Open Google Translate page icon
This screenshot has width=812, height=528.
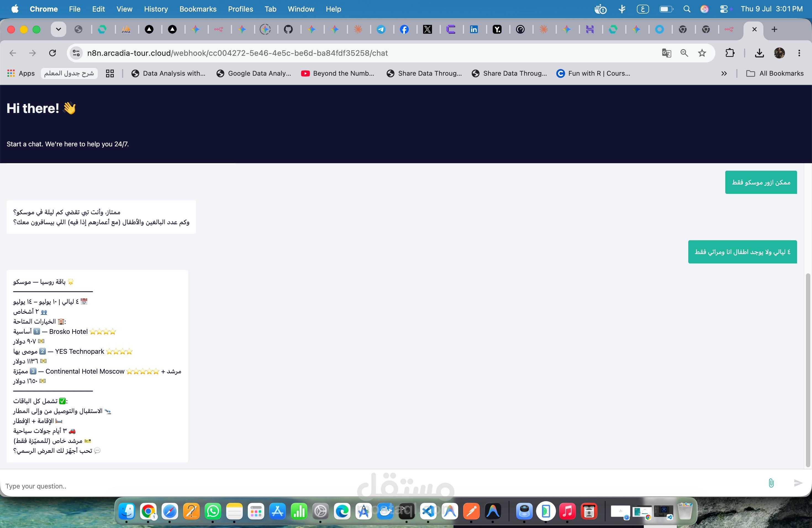(x=666, y=53)
